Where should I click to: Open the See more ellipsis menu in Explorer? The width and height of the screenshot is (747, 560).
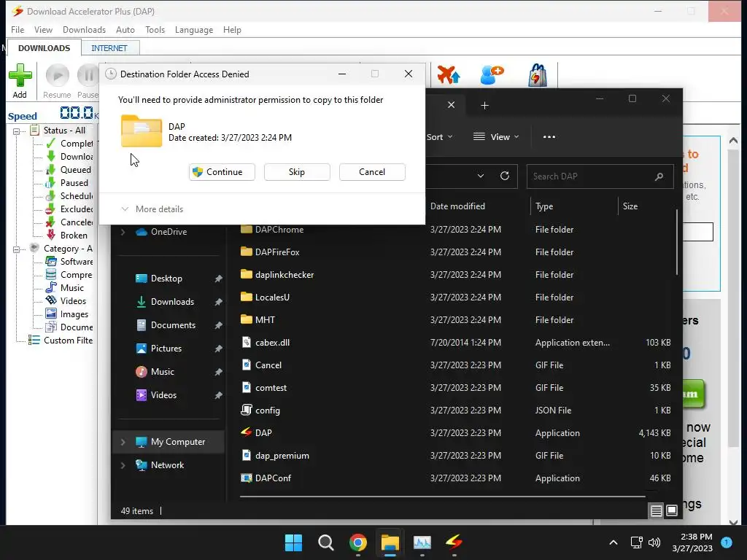[x=549, y=137]
